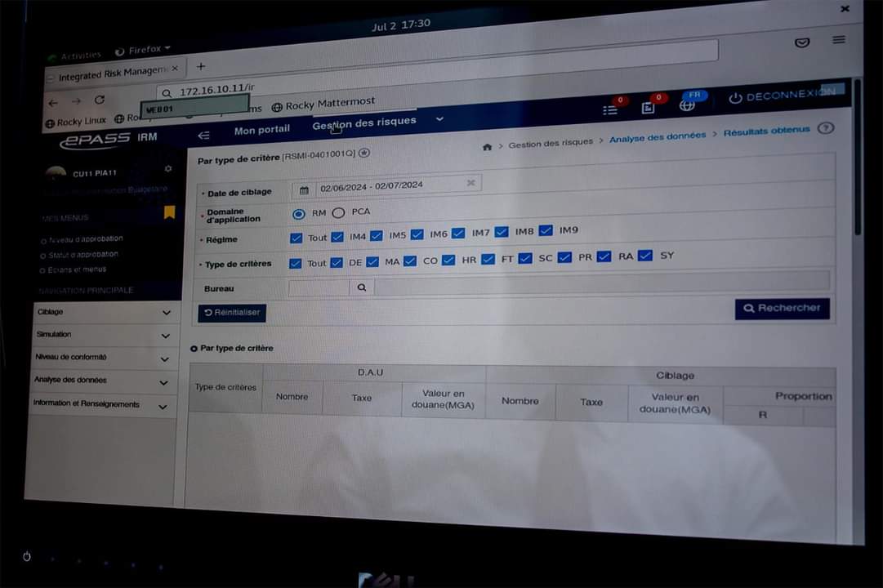Click the yellow bookmark icon
Screen dimensions: 883x588
tap(169, 212)
